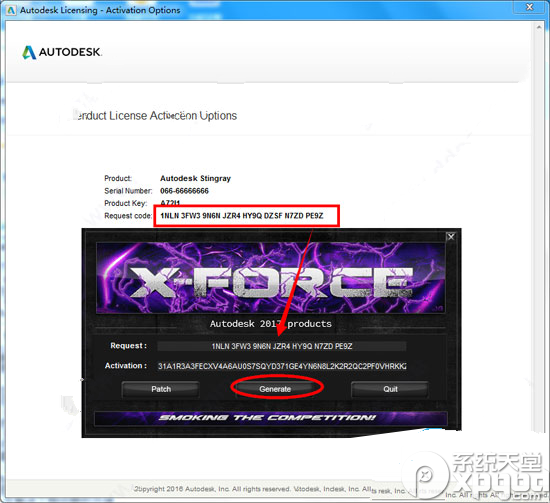Image resolution: width=550 pixels, height=503 pixels.
Task: Click the 'Product Key:' label
Action: pos(125,203)
